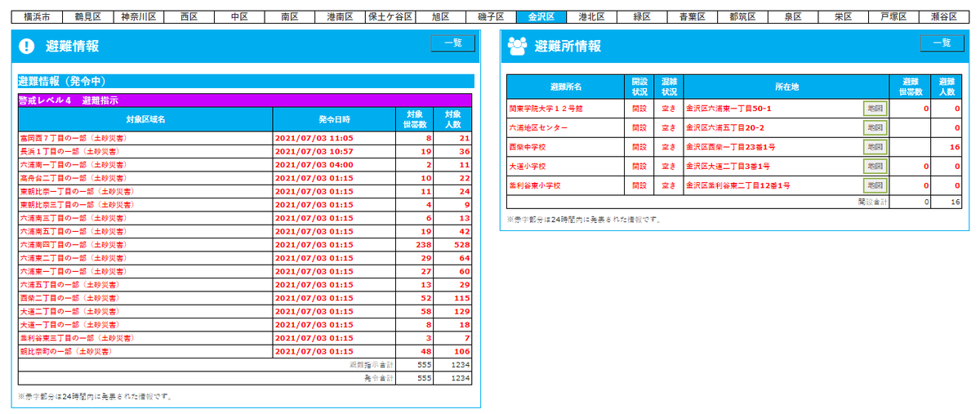Click the people icon beside 避難所情報
The image size is (980, 414).
pyautogui.click(x=517, y=47)
